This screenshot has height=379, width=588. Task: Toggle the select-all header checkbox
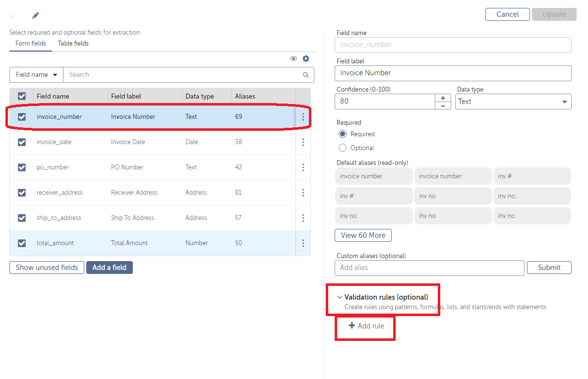pyautogui.click(x=22, y=96)
